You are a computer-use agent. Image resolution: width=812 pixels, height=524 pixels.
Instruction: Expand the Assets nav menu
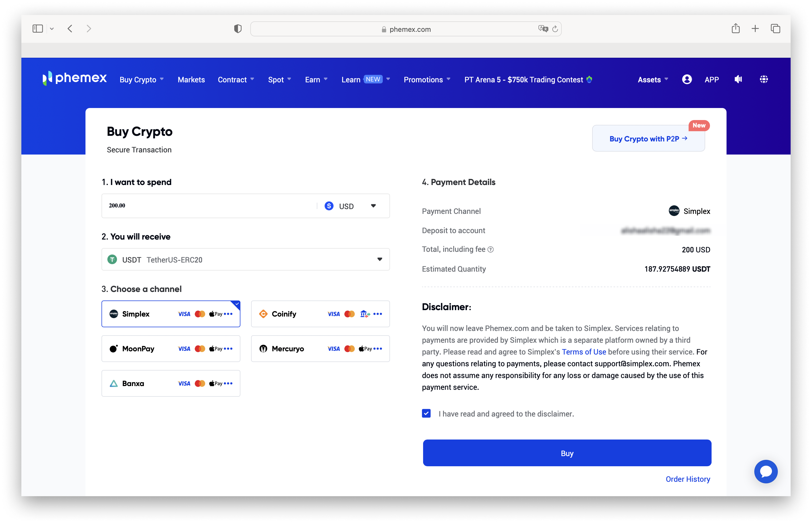point(653,80)
